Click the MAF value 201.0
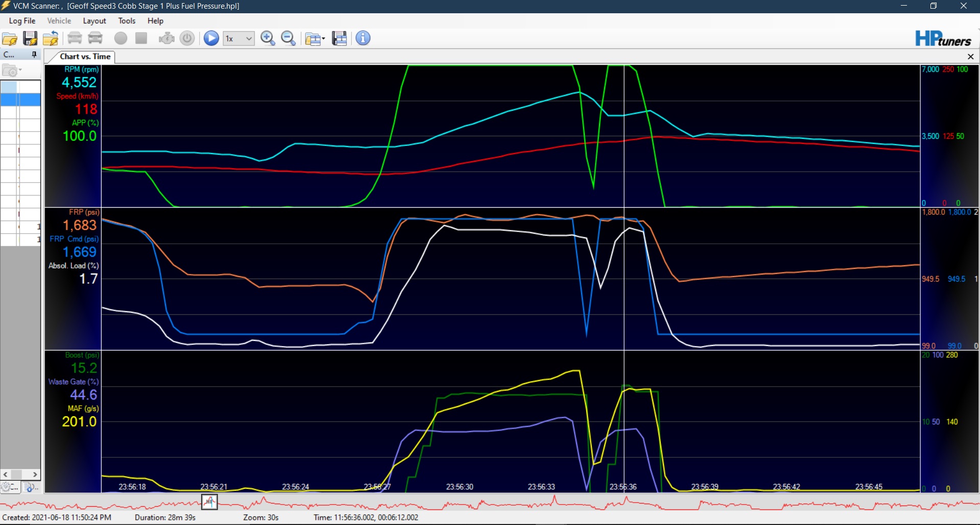Screen dimensions: 980x525 (79, 421)
